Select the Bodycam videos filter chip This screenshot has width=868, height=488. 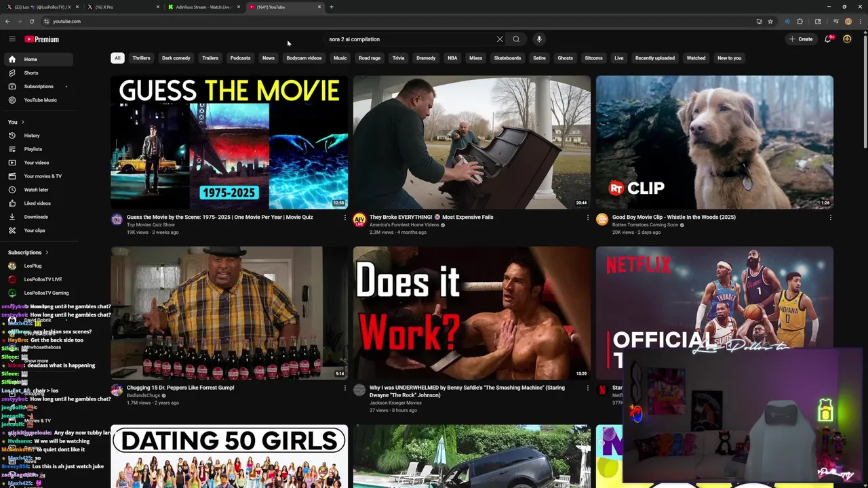pos(304,58)
